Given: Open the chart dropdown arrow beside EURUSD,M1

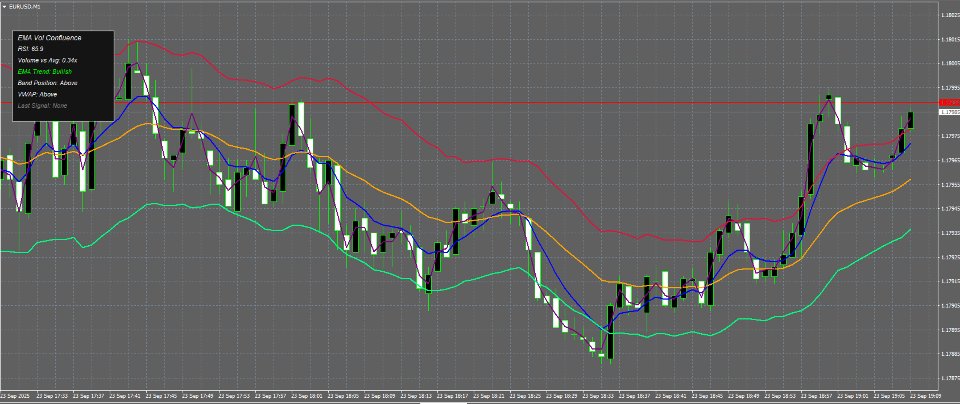Looking at the screenshot, I should [4, 5].
